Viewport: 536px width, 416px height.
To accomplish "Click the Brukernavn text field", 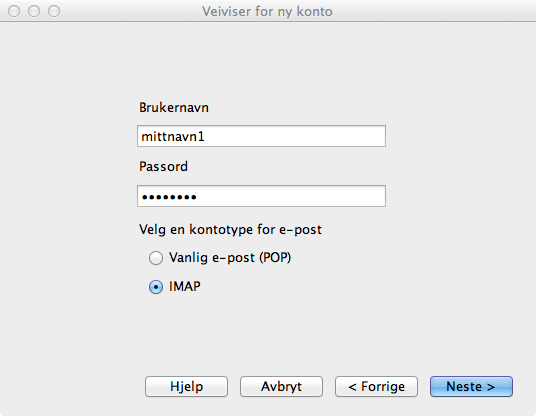I will point(262,136).
